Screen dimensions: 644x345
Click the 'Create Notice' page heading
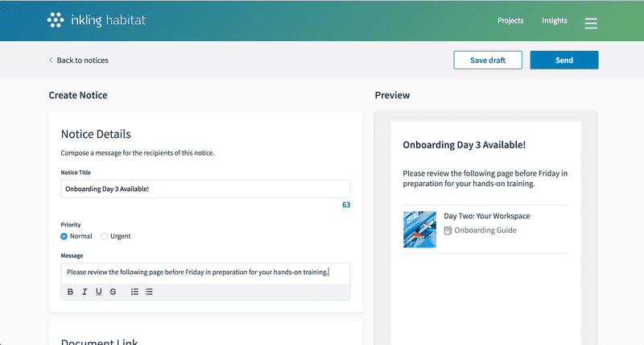pyautogui.click(x=78, y=95)
